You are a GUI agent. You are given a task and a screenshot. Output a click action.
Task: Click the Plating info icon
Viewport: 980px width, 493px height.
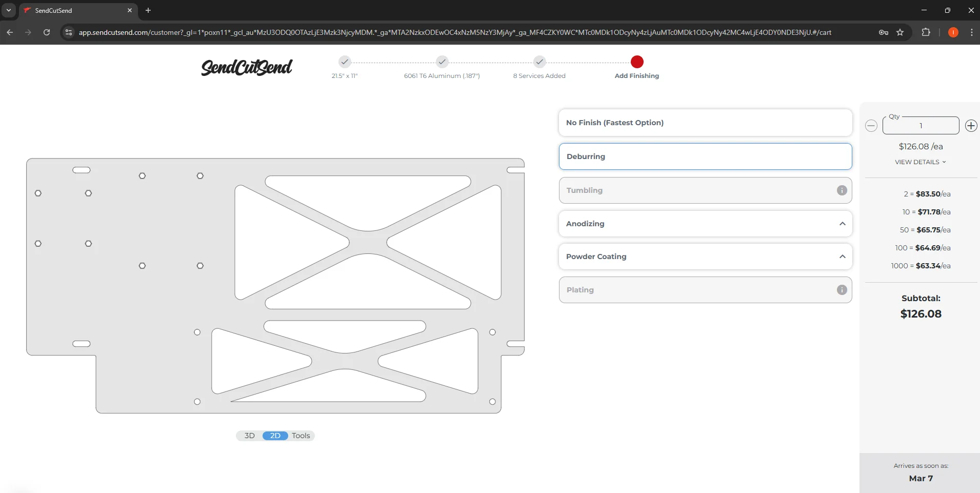point(842,290)
